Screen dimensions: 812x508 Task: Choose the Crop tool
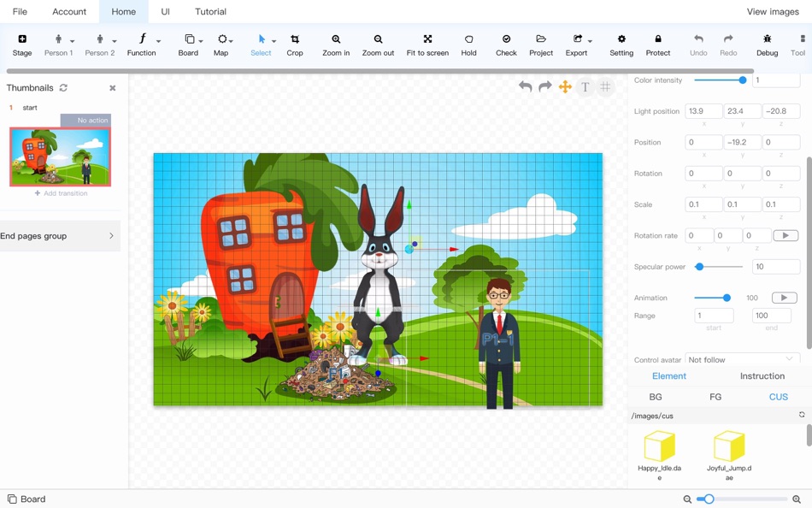[x=295, y=45]
